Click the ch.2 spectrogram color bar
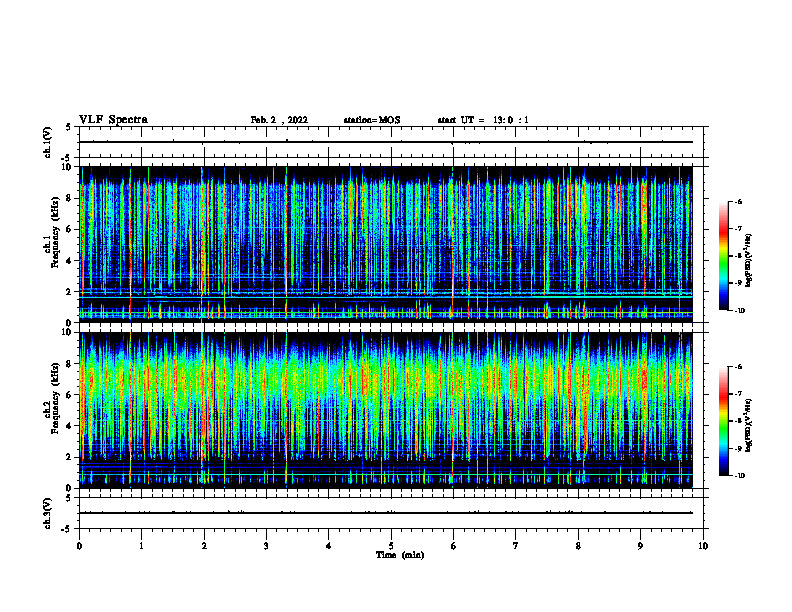Viewport: 792px width, 612px height. 724,421
